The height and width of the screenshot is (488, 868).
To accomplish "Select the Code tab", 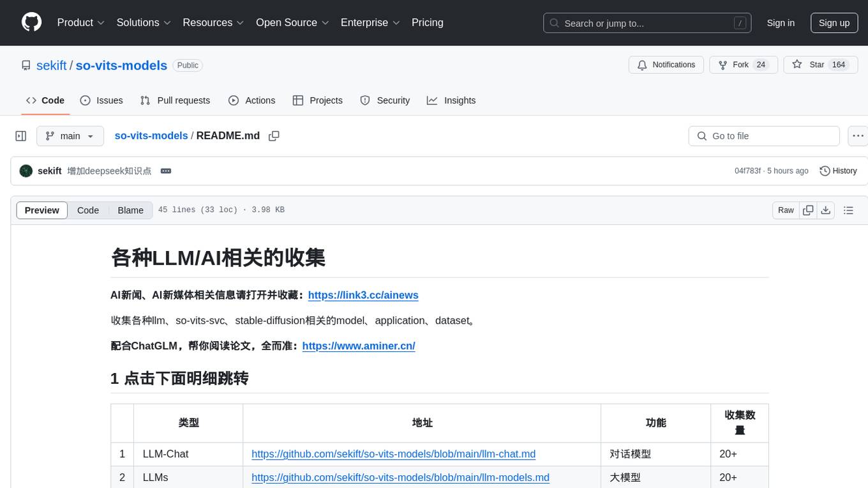I will tap(45, 100).
